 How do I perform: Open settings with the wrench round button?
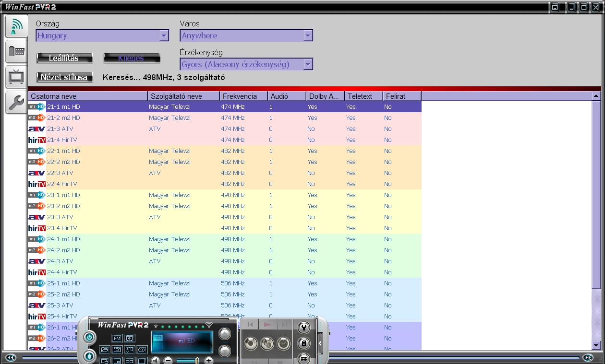click(303, 328)
